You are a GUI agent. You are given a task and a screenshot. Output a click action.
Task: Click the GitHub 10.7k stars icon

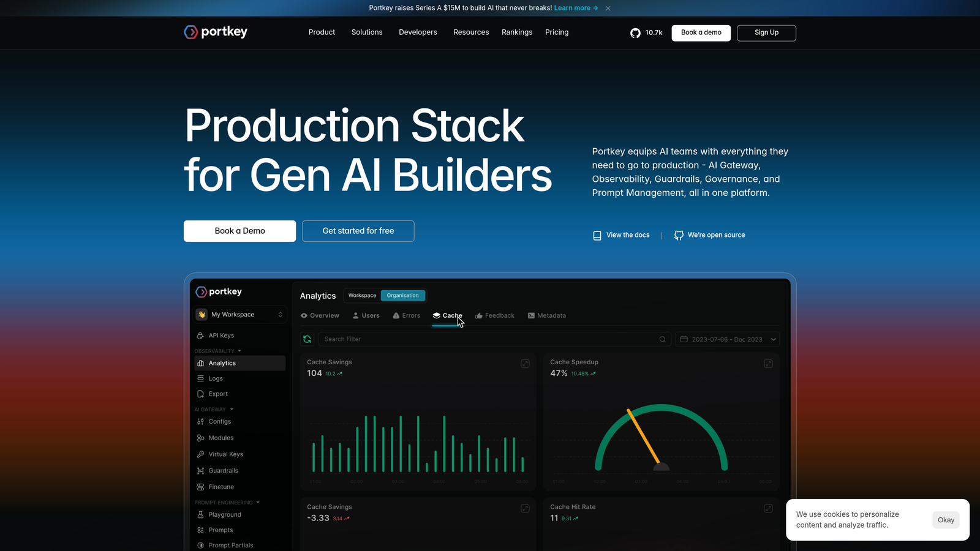pos(635,33)
